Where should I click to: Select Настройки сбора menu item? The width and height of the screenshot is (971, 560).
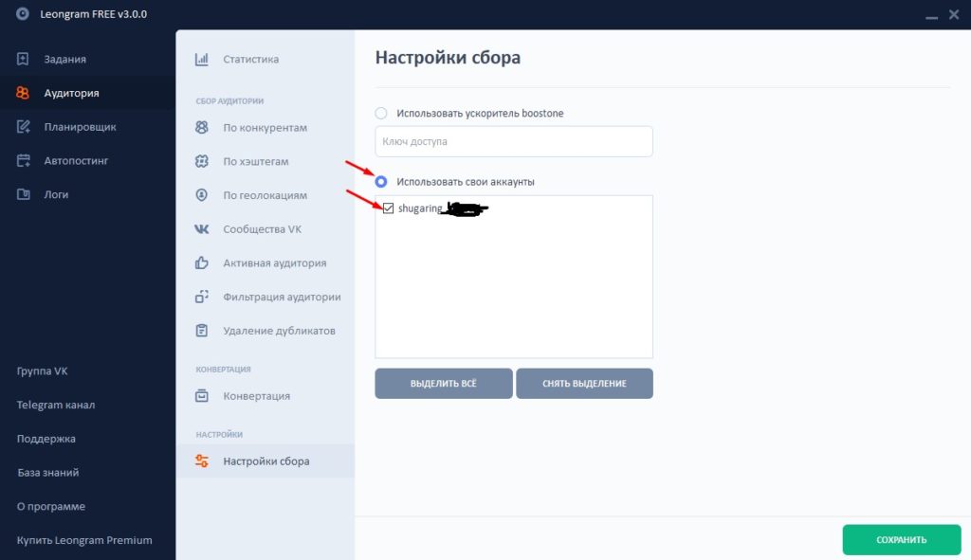[266, 461]
